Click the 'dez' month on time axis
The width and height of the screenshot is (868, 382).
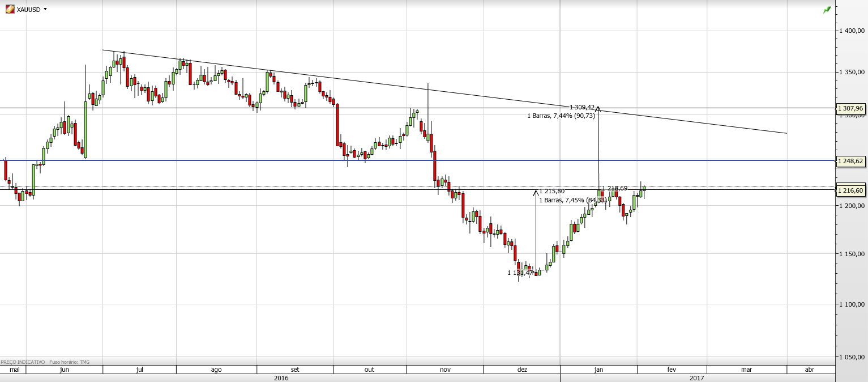pyautogui.click(x=522, y=370)
